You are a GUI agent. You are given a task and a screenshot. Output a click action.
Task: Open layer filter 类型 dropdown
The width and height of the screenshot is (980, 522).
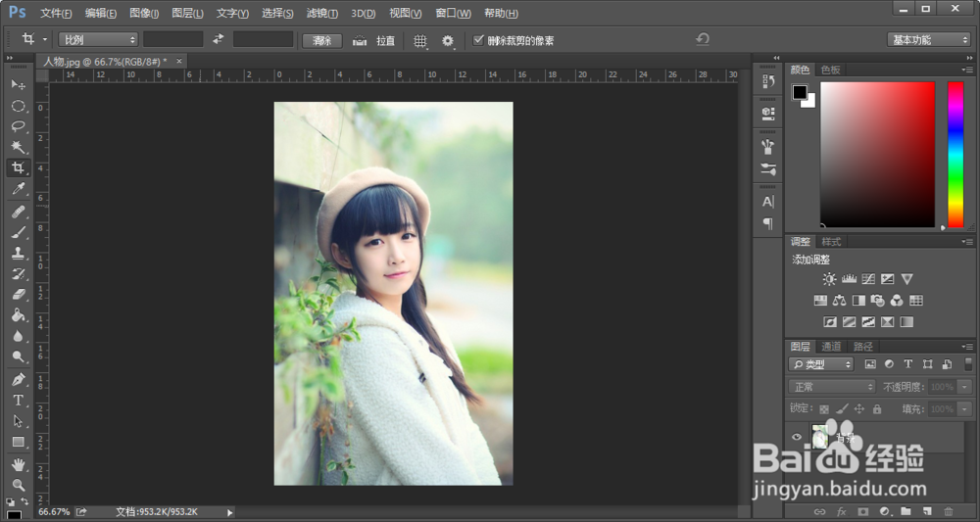[821, 364]
